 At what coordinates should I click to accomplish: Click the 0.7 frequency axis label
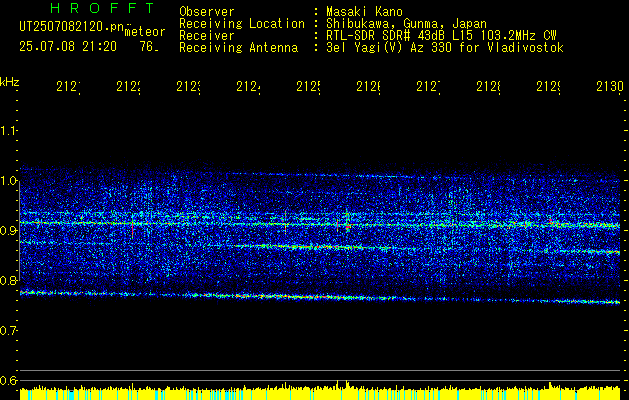(x=9, y=331)
